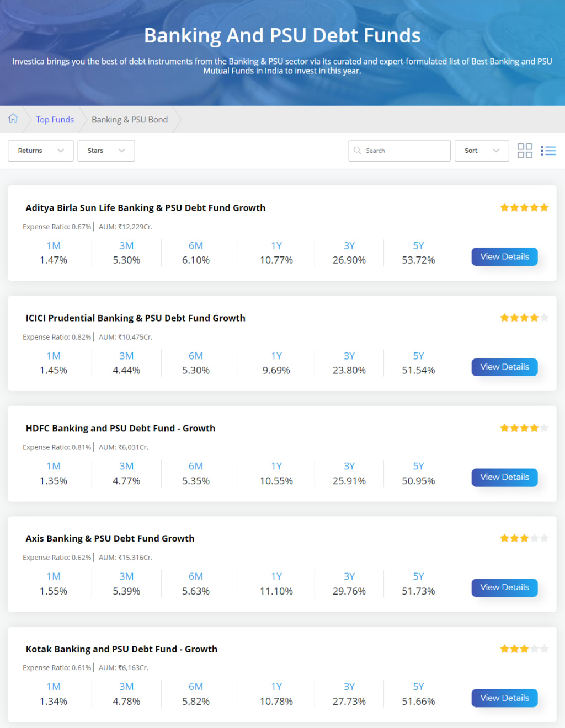Click HDFC AUM ₹6,031Cr.

point(124,447)
